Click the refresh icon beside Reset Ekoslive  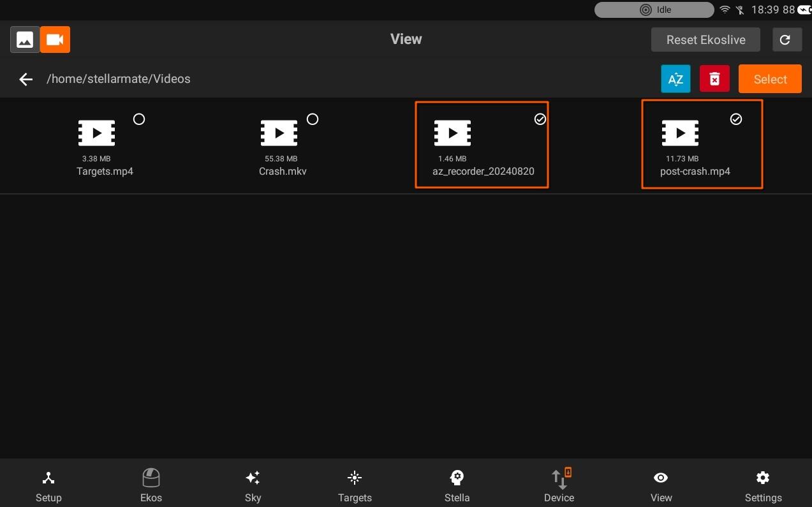785,40
